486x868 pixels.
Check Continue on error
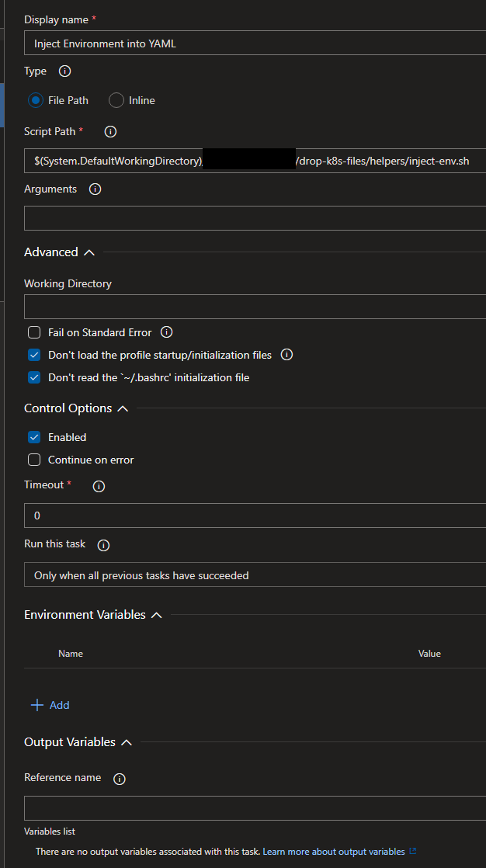(x=34, y=460)
